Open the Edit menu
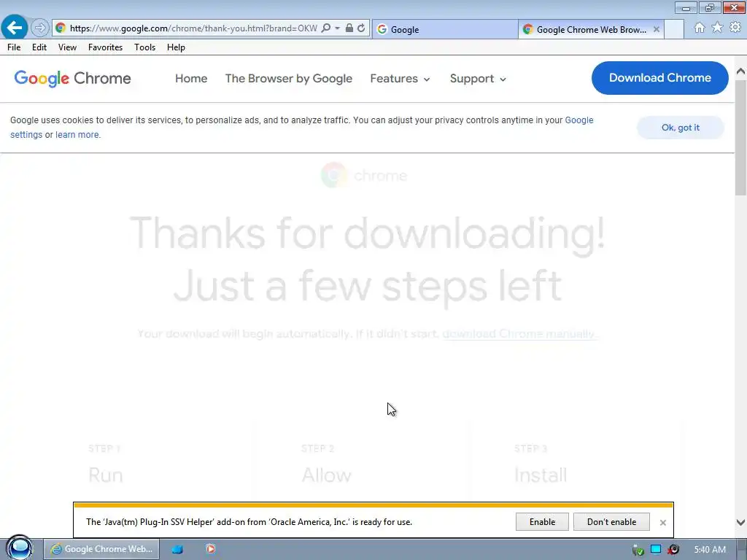 [39, 47]
